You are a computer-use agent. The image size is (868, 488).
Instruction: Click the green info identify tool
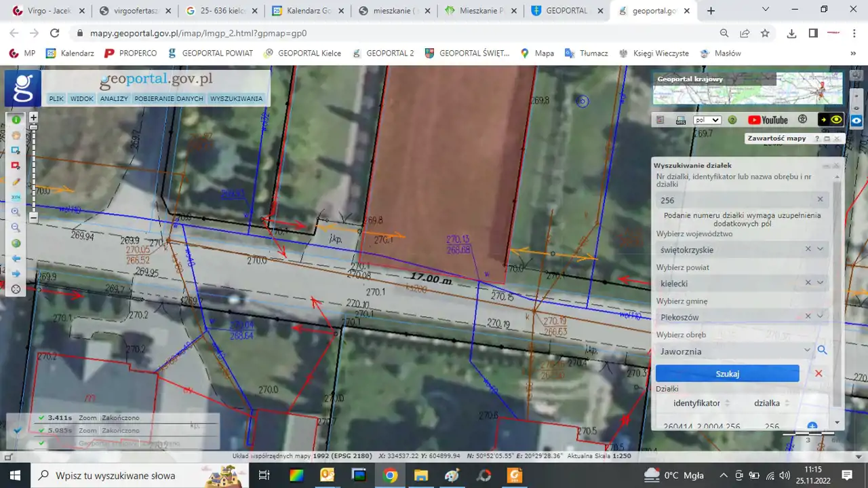(x=16, y=119)
